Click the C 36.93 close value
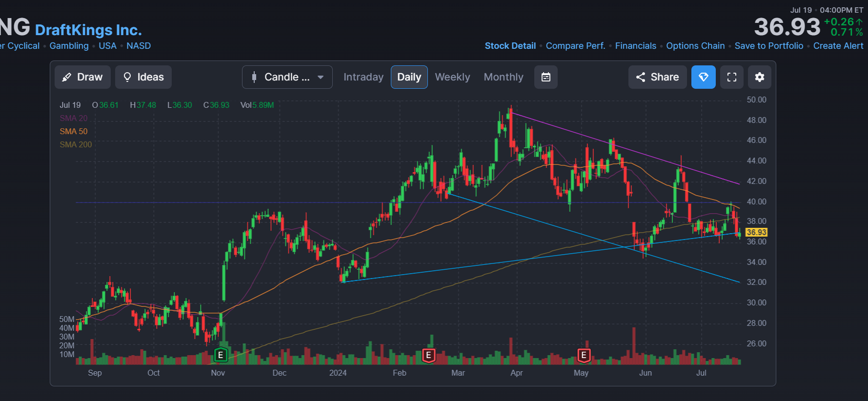Screen dimensions: 868x401 (x=216, y=105)
